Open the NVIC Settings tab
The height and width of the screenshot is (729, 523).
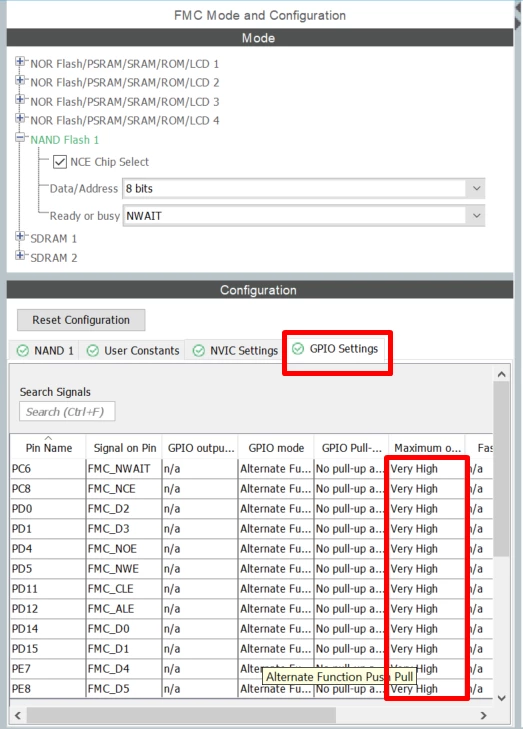[235, 351]
